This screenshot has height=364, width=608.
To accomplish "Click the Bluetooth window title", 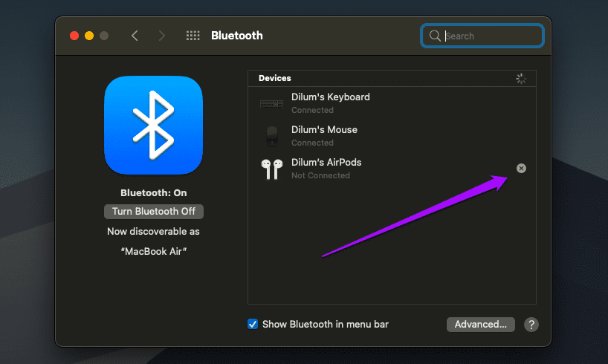I will tap(237, 36).
